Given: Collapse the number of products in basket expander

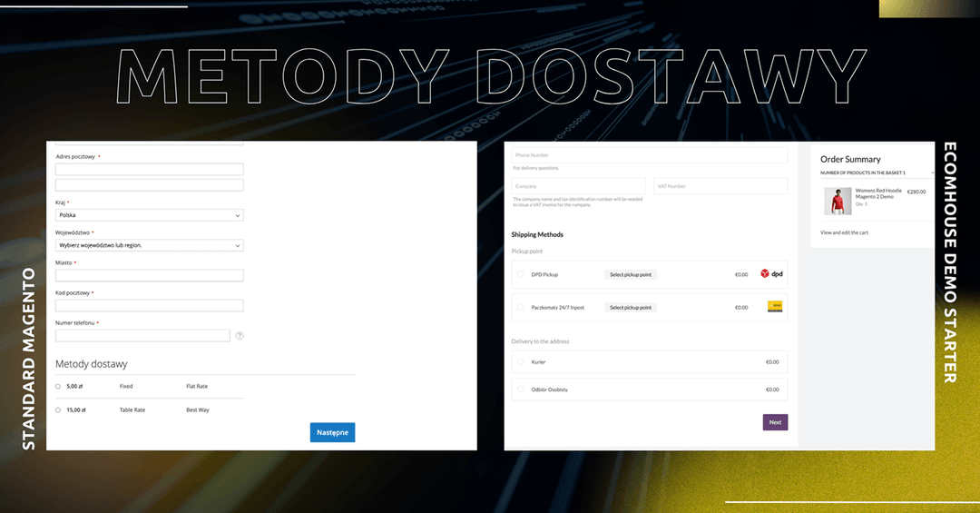Looking at the screenshot, I should pyautogui.click(x=932, y=173).
